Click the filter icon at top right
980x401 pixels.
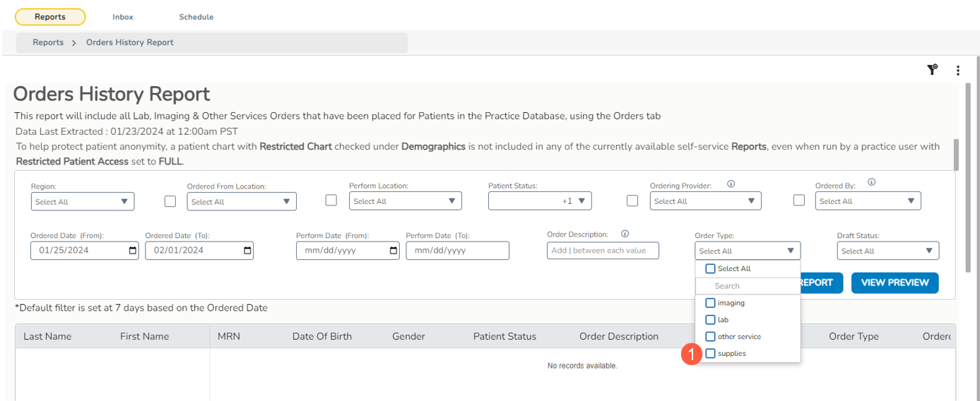point(932,69)
